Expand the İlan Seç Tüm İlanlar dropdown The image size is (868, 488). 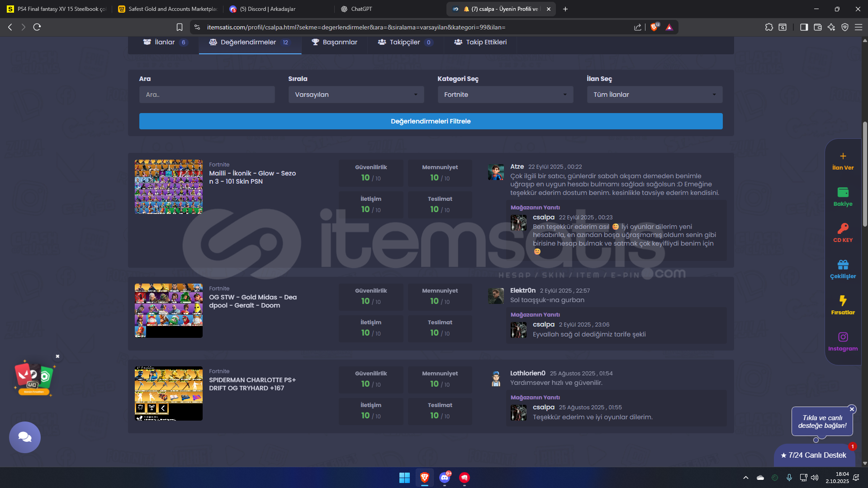655,95
